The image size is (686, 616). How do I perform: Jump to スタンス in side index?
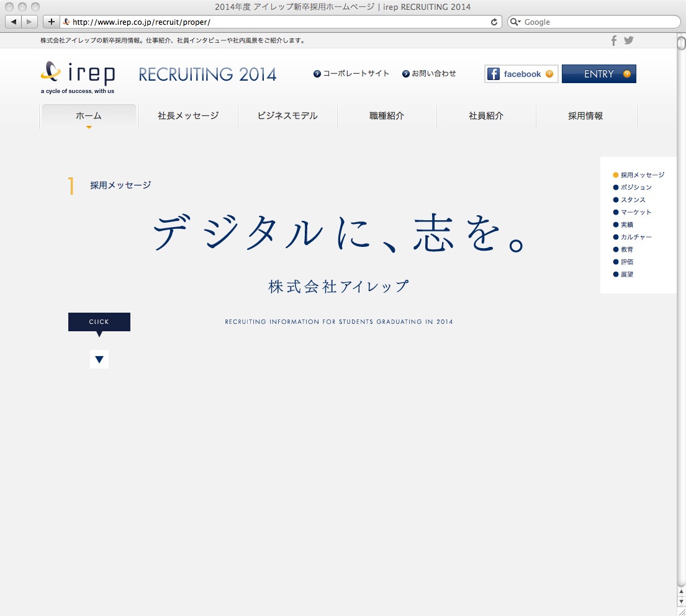[629, 200]
